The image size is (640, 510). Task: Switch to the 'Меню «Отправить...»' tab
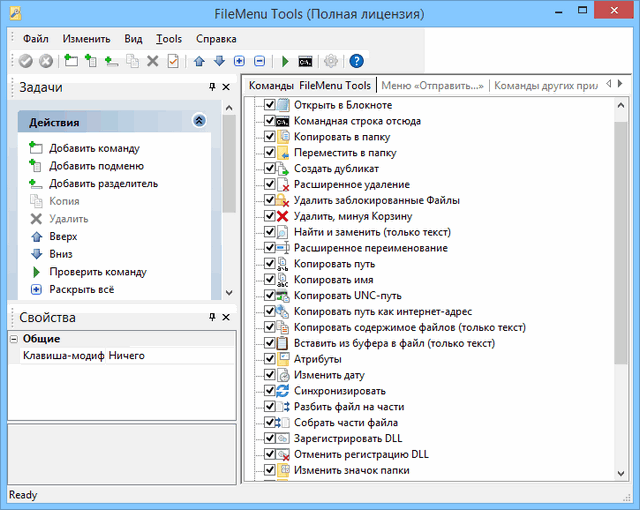[432, 86]
